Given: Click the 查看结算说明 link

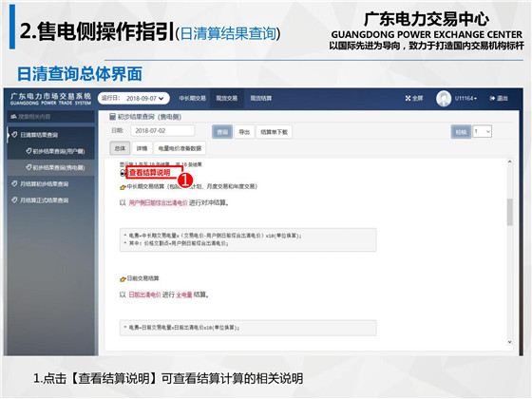Looking at the screenshot, I should point(150,173).
